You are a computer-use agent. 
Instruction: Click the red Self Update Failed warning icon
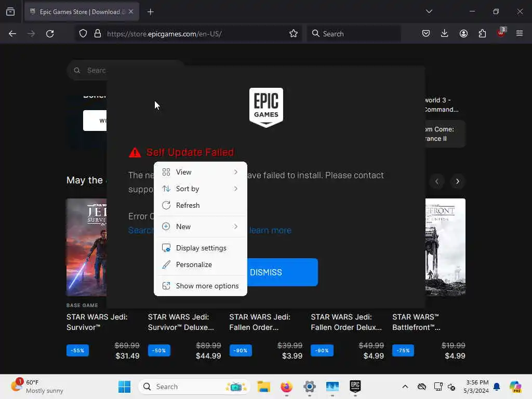point(135,153)
